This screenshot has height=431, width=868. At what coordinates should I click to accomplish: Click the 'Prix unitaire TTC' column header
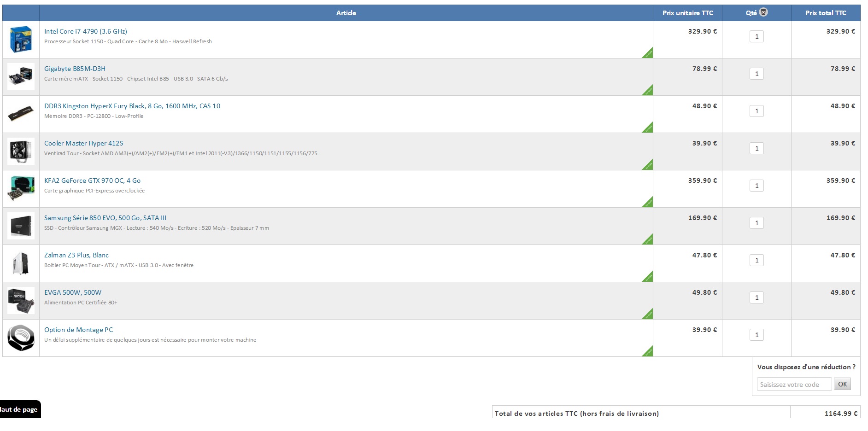pyautogui.click(x=687, y=13)
